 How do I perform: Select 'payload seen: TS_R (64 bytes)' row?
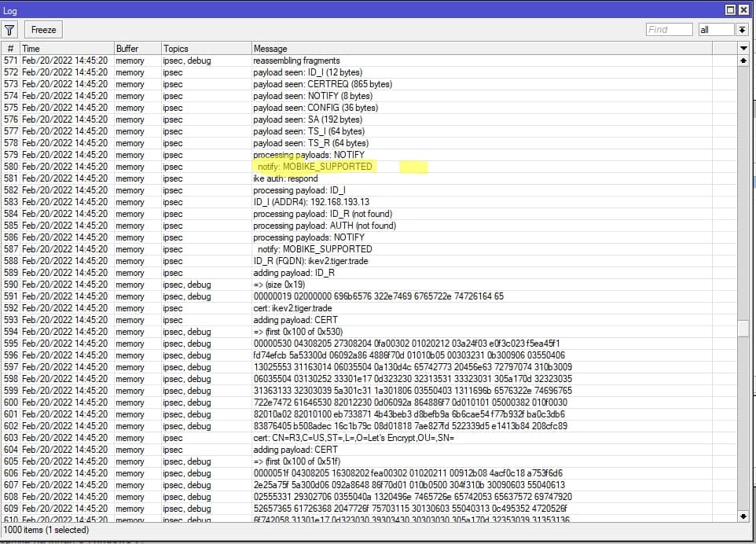click(369, 143)
